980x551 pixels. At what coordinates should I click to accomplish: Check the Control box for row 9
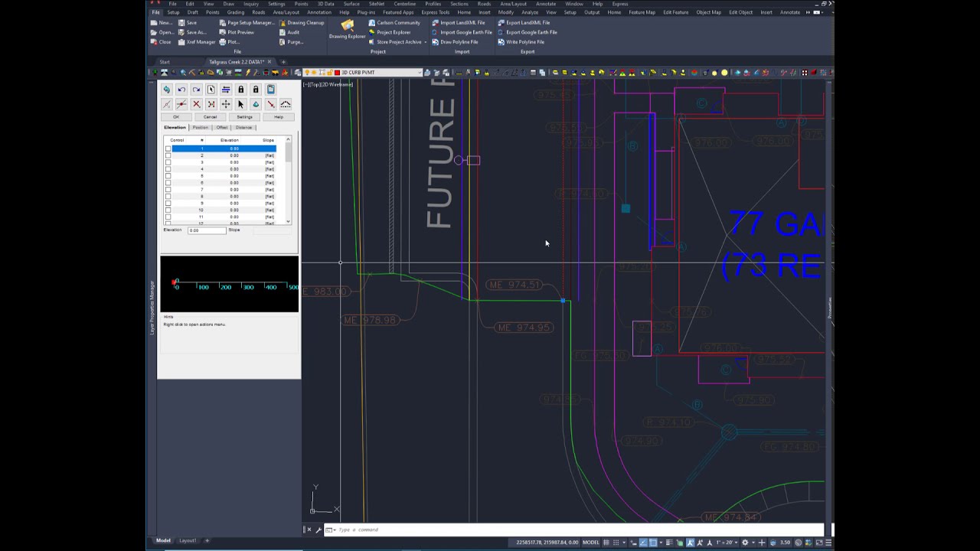pos(168,203)
